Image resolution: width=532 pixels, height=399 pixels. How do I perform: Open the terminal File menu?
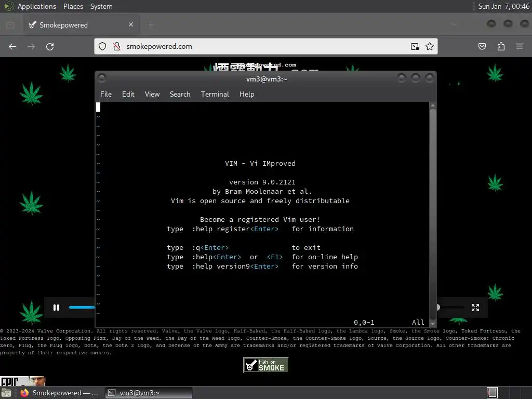point(106,95)
